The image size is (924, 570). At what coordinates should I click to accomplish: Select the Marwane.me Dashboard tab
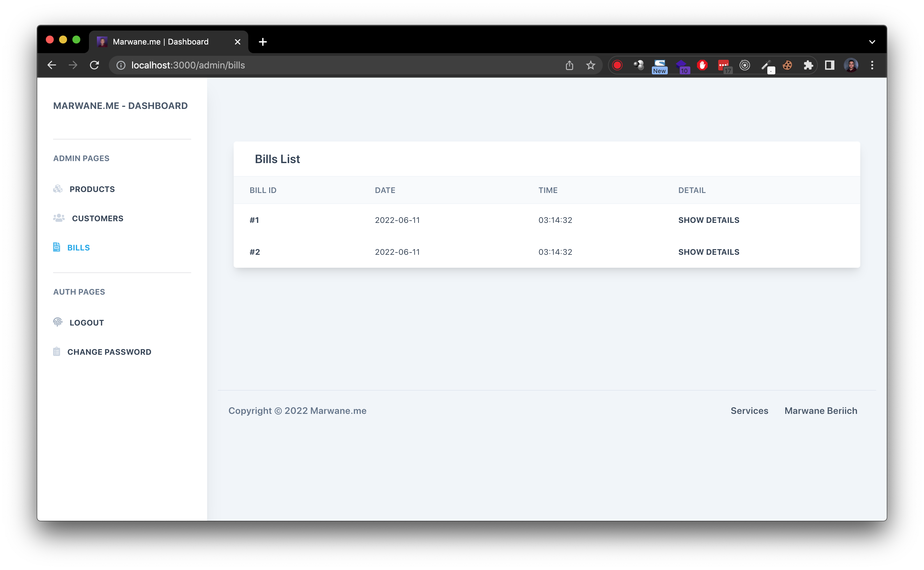pyautogui.click(x=160, y=42)
